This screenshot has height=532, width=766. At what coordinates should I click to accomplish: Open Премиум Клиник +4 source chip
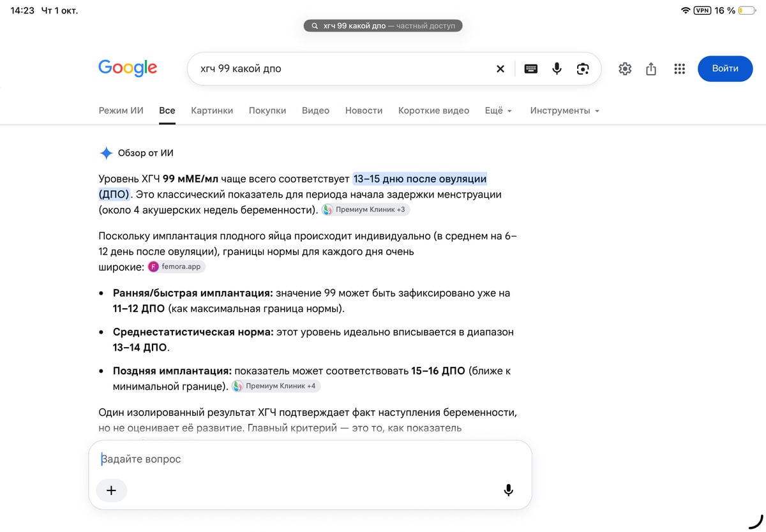[276, 386]
